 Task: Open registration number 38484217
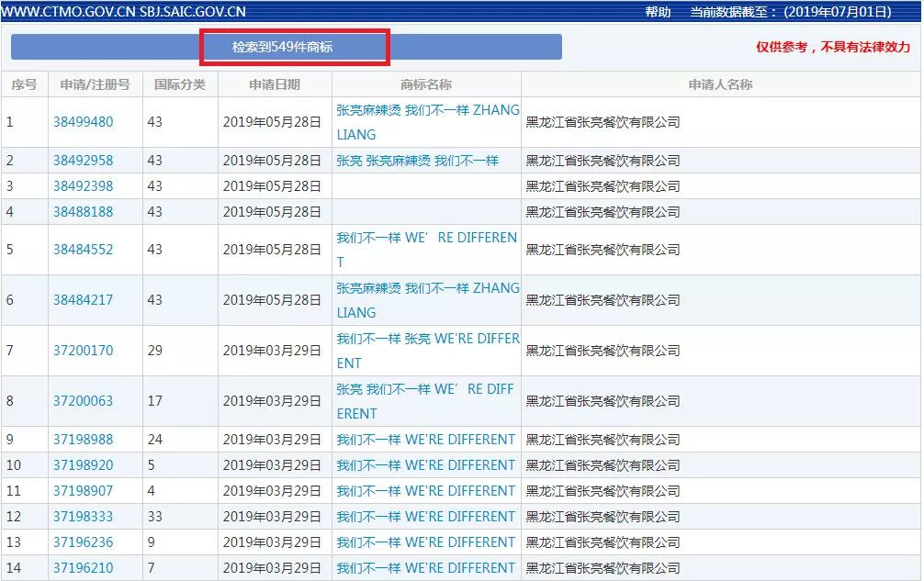[83, 300]
